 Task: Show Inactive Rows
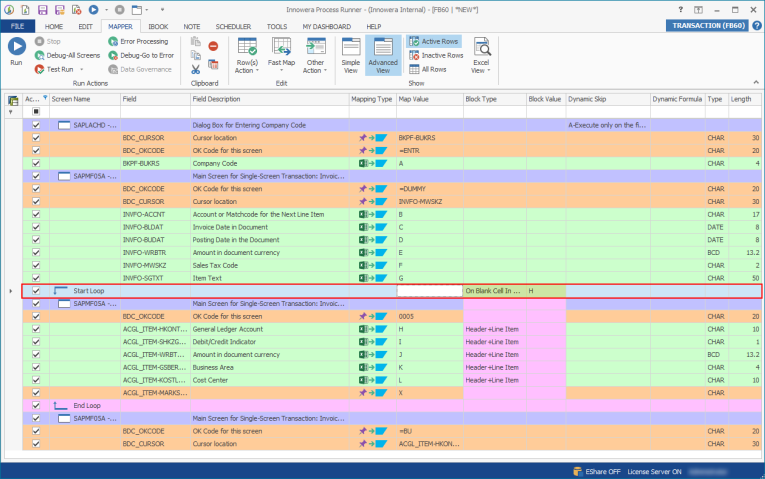435,55
